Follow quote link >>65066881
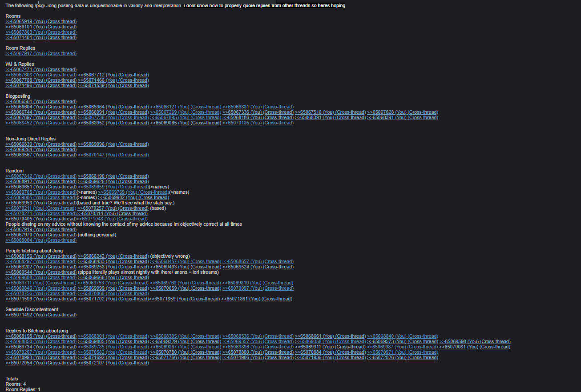Viewport: 581px width, 392px height. 258,107
